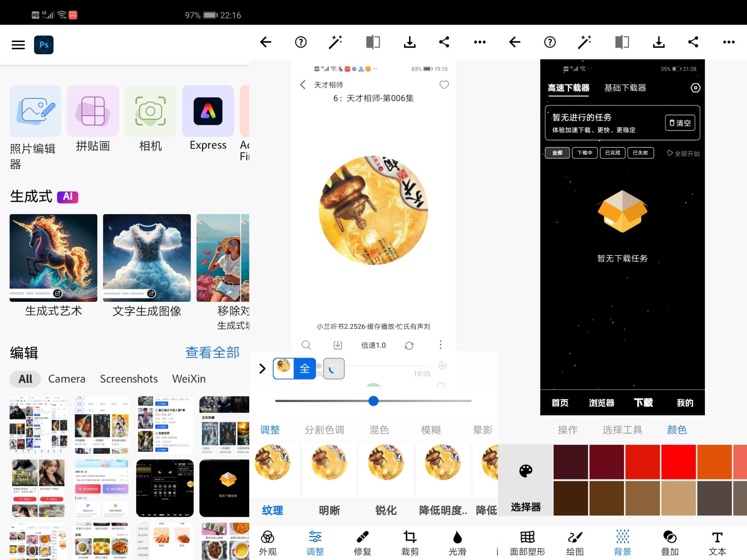Open the three-dot overflow menu in the middle editor
The width and height of the screenshot is (747, 560).
[479, 42]
